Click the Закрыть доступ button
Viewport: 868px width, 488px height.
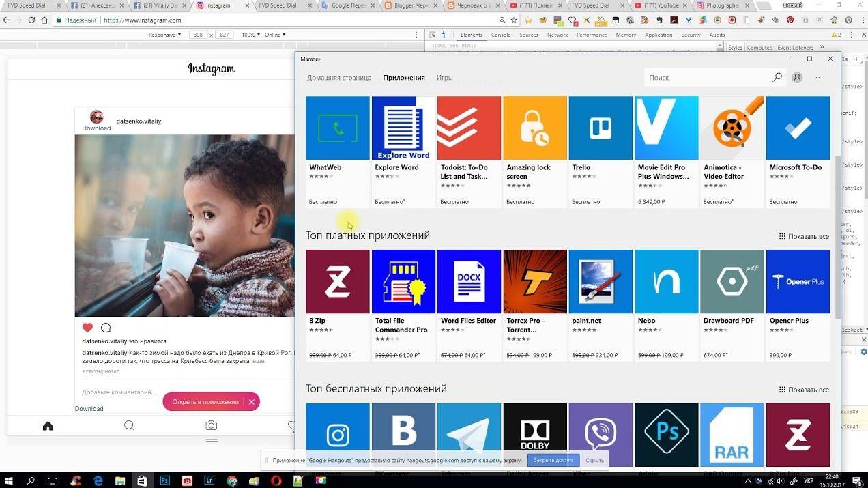click(553, 460)
